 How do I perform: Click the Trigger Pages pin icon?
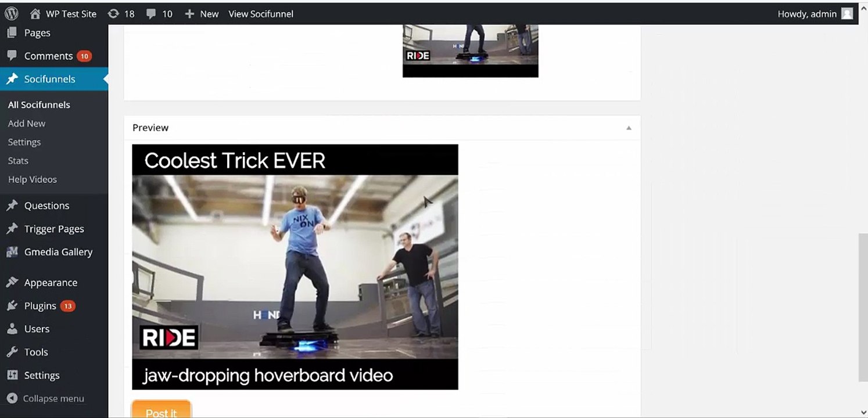coord(12,229)
